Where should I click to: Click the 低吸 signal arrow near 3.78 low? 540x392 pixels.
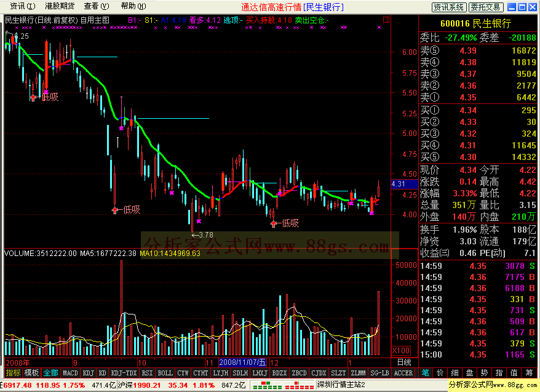pos(274,224)
